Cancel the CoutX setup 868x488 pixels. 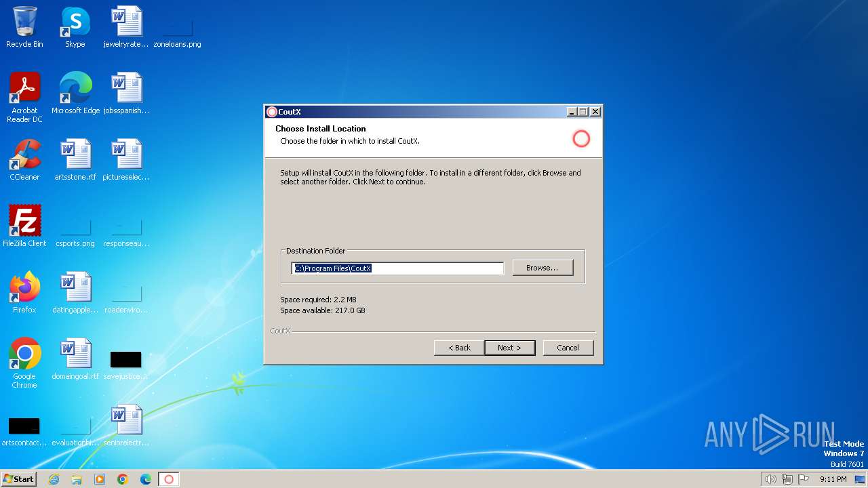pos(568,348)
